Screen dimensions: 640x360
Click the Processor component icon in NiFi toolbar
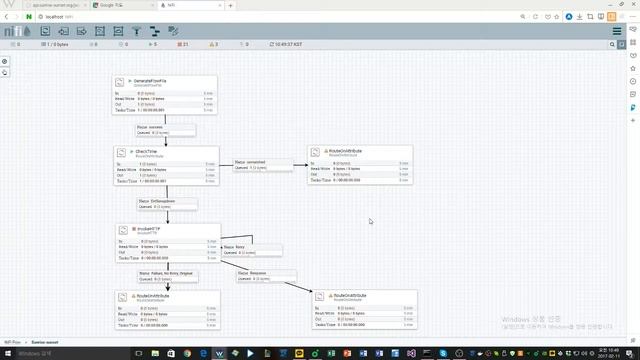[x=45, y=31]
